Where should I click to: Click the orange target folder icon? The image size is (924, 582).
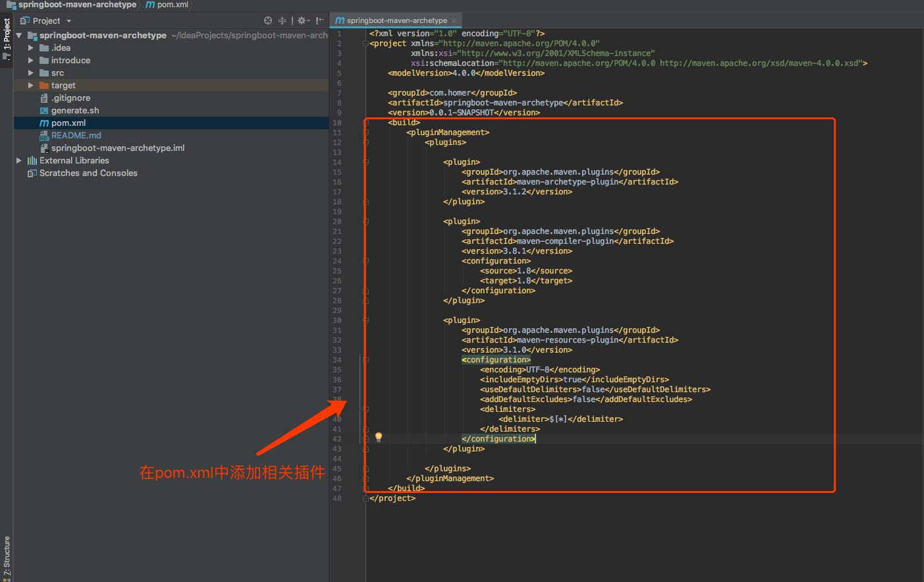click(44, 86)
